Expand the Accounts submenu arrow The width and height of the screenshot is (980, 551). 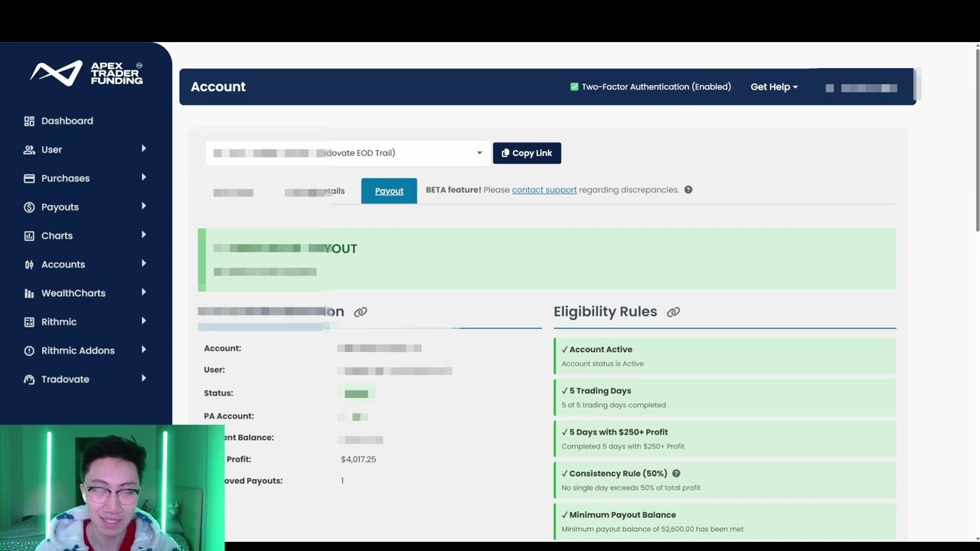[143, 263]
